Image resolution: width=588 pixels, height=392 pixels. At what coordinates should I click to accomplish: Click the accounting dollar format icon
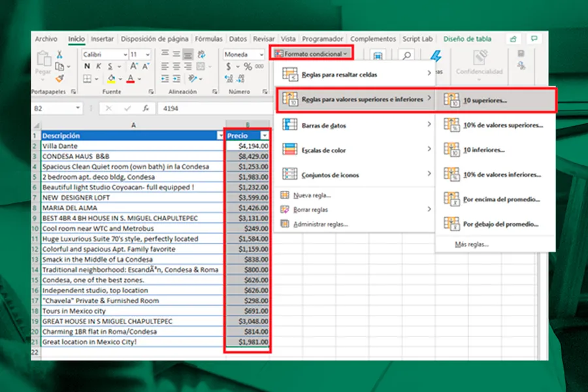pos(229,67)
